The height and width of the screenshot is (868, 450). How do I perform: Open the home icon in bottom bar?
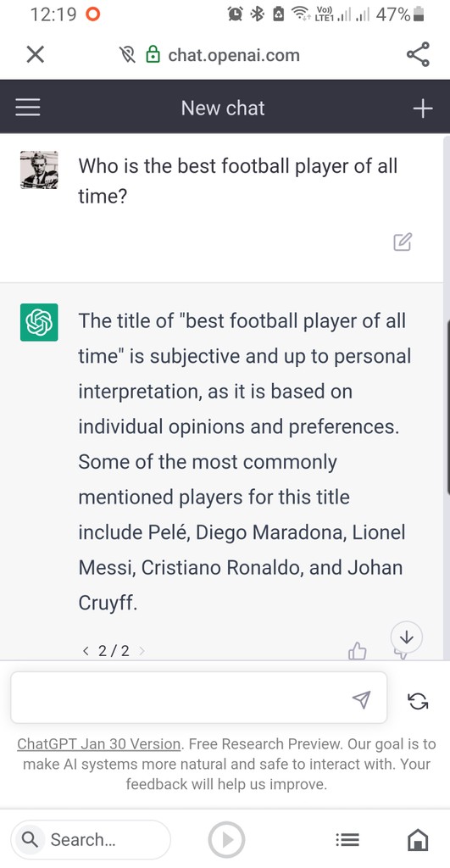(418, 839)
